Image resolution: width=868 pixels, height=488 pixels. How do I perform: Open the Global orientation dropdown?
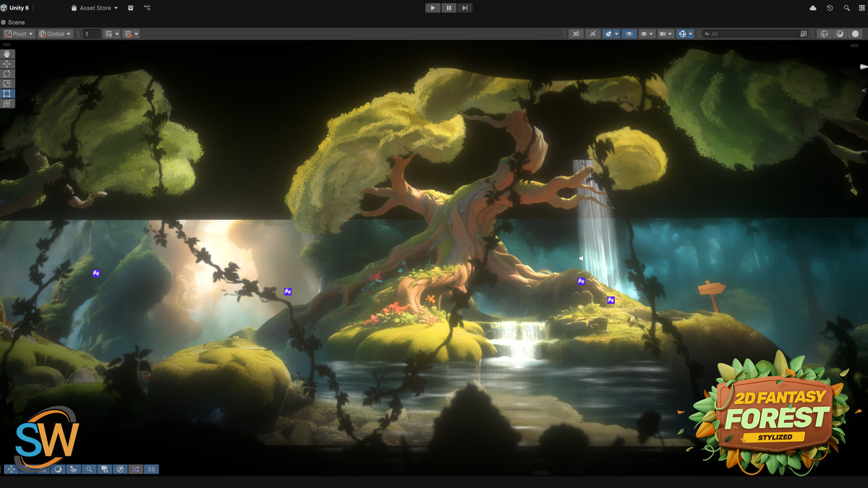pyautogui.click(x=54, y=33)
